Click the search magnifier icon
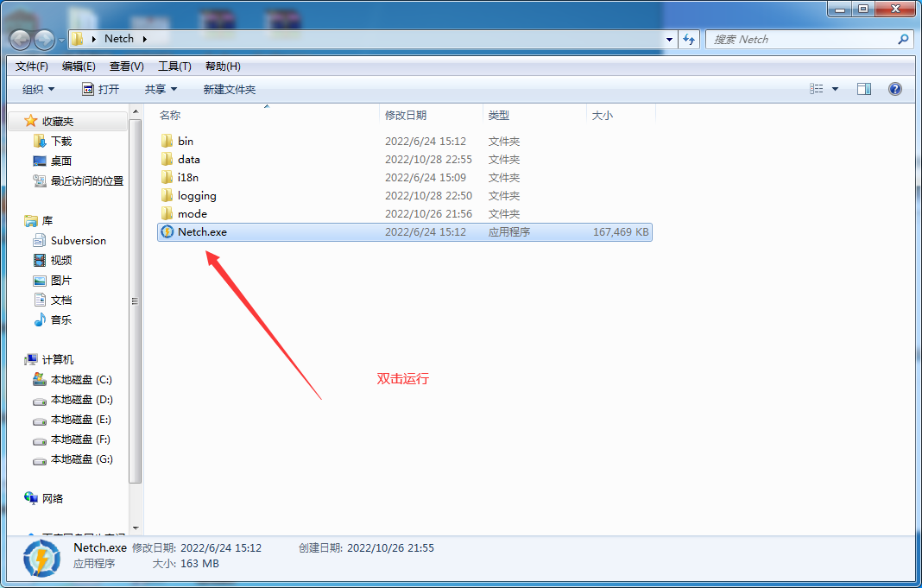Screen dimensions: 922x588 click(x=903, y=39)
